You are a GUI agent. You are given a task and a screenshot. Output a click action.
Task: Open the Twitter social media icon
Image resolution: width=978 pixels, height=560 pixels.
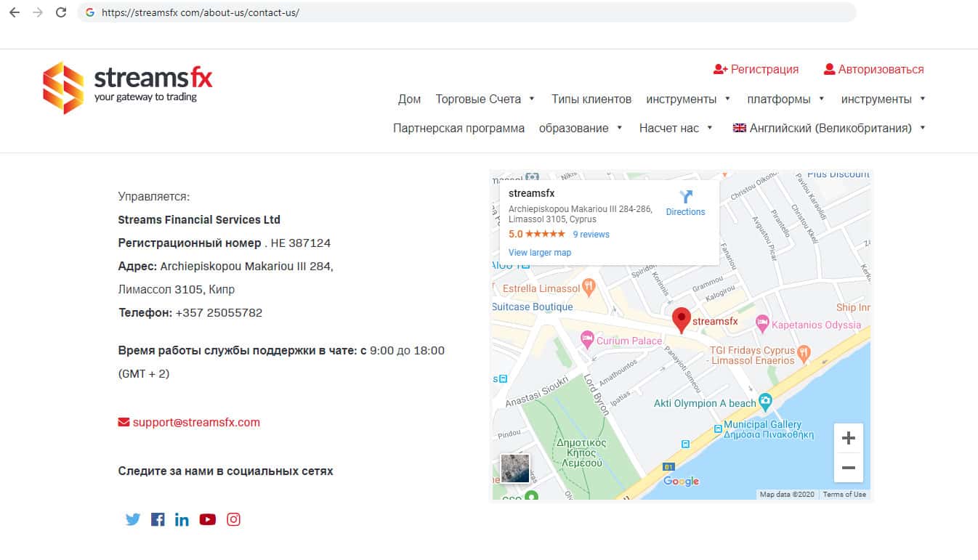point(132,519)
